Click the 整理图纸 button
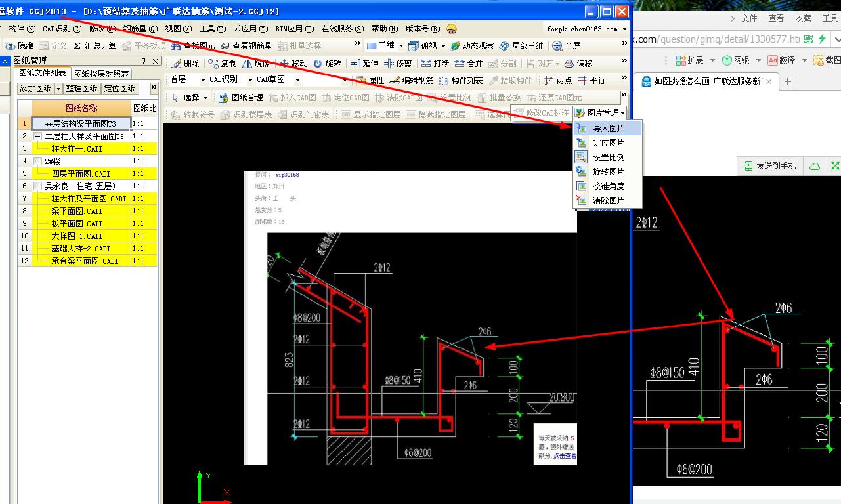This screenshot has height=504, width=841. [x=81, y=89]
